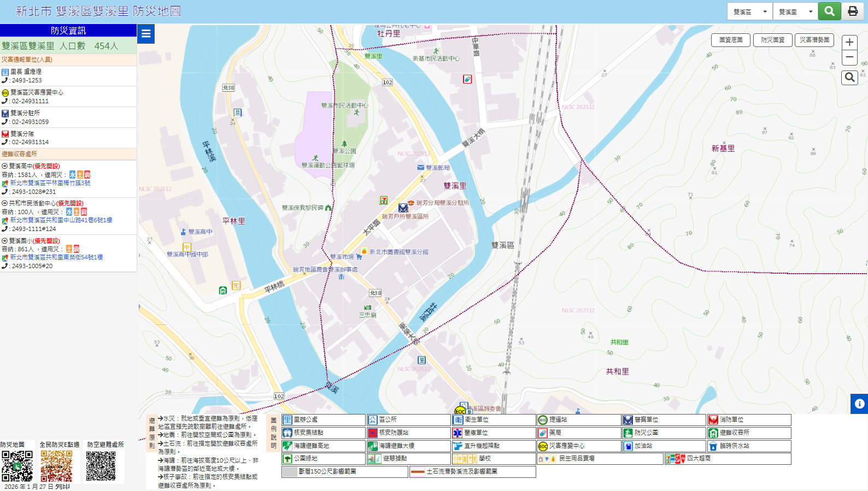The width and height of the screenshot is (868, 491).
Task: Open address link 新北市雙溪區平林里梅竹蹊3號
Action: pyautogui.click(x=50, y=184)
